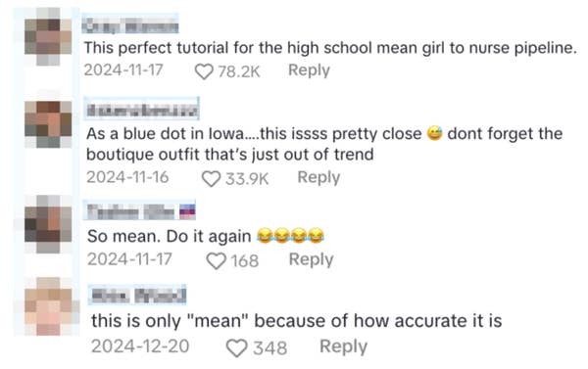This screenshot has height=369, width=588.
Task: Click the 2024-12-20 comment date
Action: coord(140,346)
